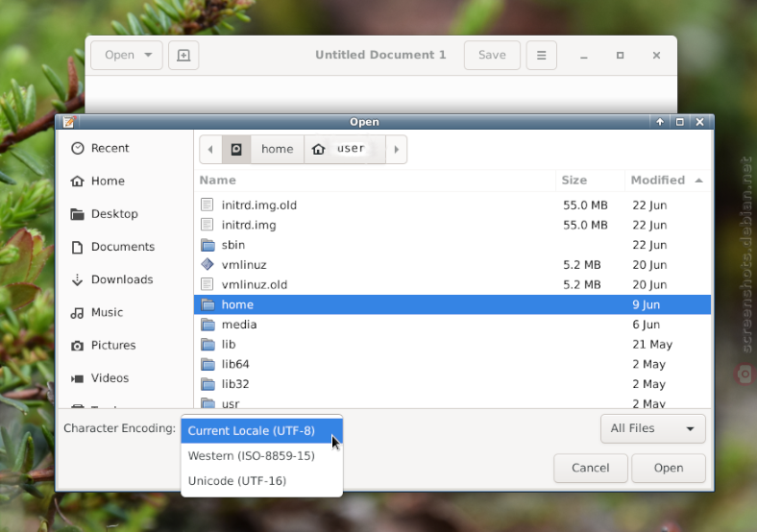The width and height of the screenshot is (757, 532).
Task: Select the user path segment
Action: 345,149
